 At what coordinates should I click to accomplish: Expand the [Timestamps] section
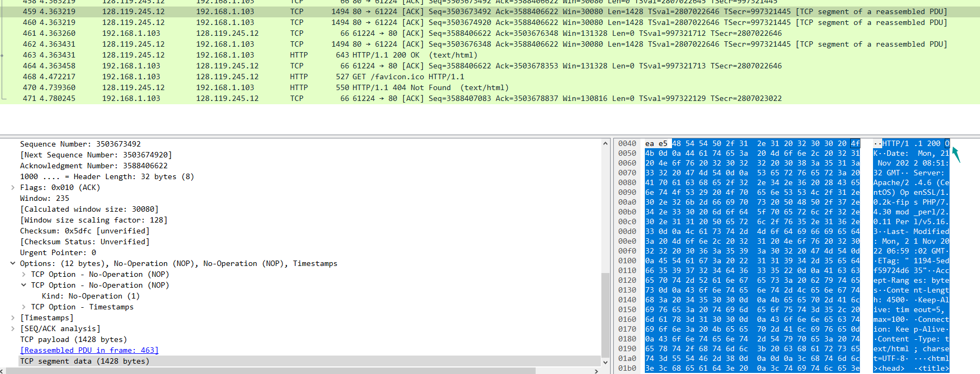click(x=12, y=318)
